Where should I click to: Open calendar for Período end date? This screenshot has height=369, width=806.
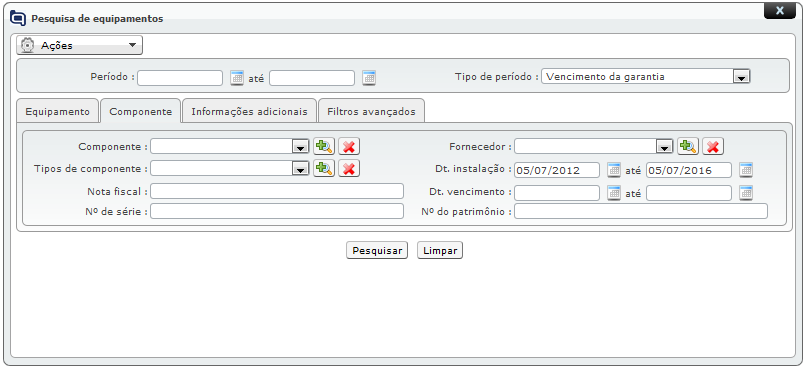tap(369, 78)
